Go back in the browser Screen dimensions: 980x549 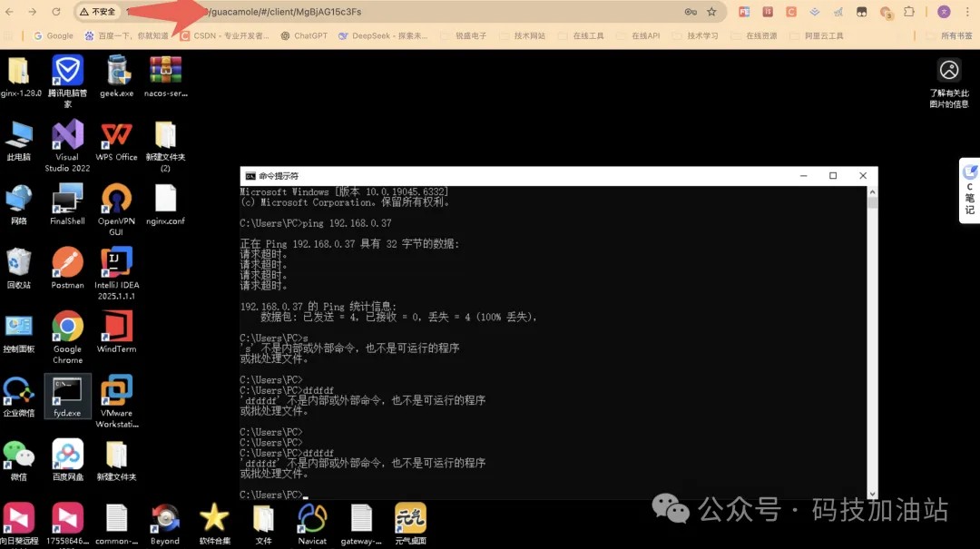pyautogui.click(x=9, y=12)
